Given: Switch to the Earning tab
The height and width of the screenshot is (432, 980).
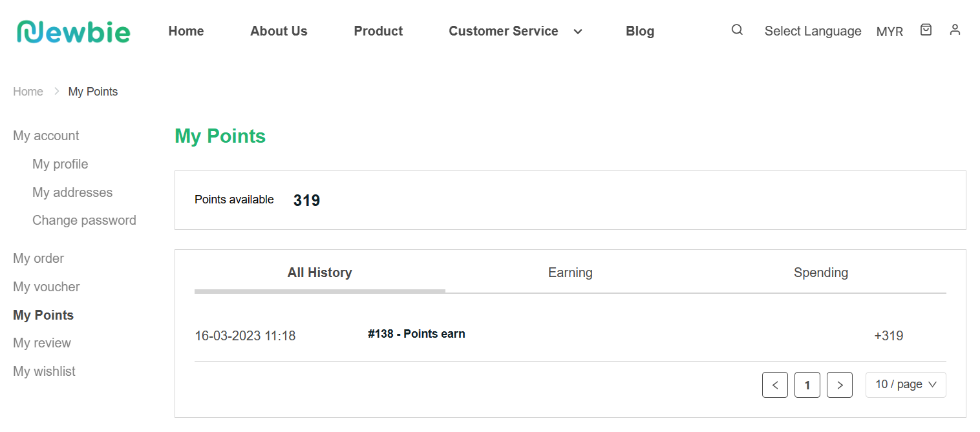Looking at the screenshot, I should coord(570,273).
